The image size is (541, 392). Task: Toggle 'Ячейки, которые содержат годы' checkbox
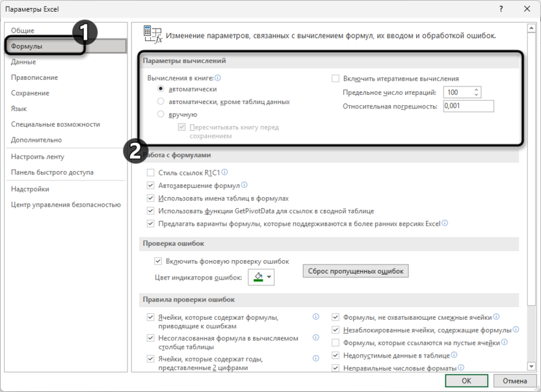pyautogui.click(x=150, y=359)
